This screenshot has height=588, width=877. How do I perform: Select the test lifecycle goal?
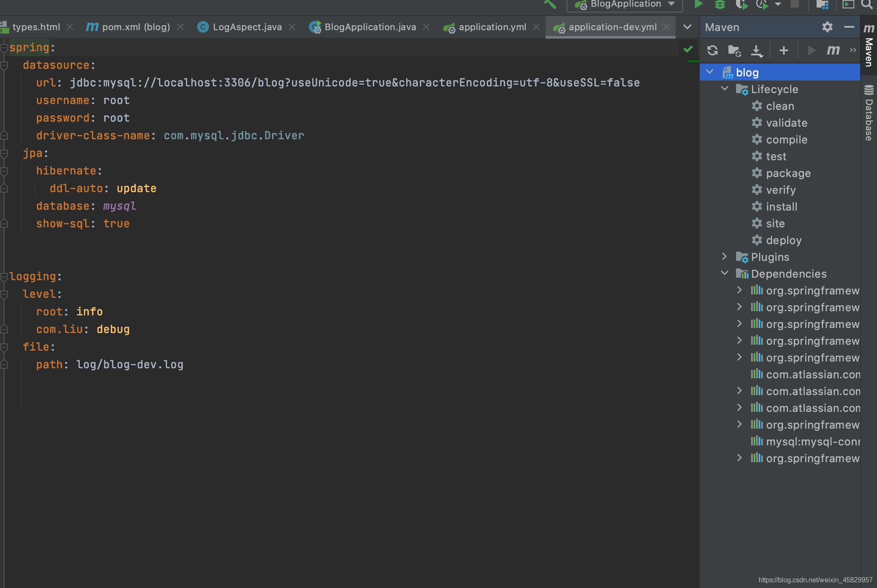[x=776, y=156]
